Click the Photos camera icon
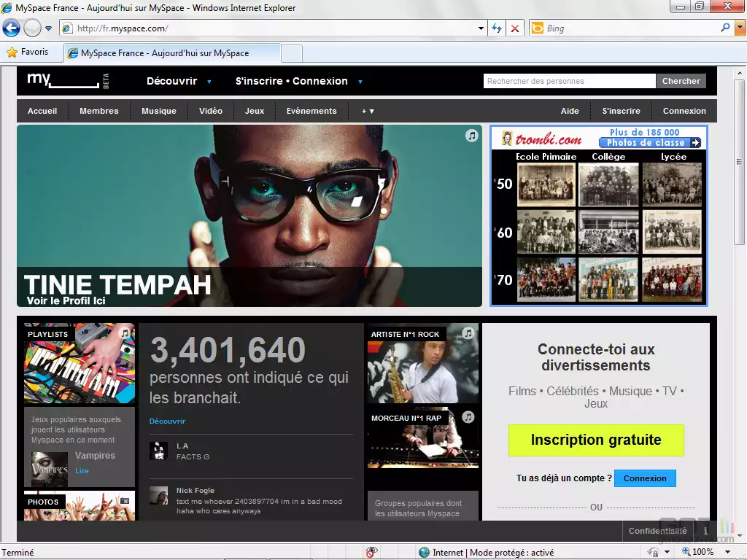This screenshot has height=560, width=747. click(x=125, y=501)
